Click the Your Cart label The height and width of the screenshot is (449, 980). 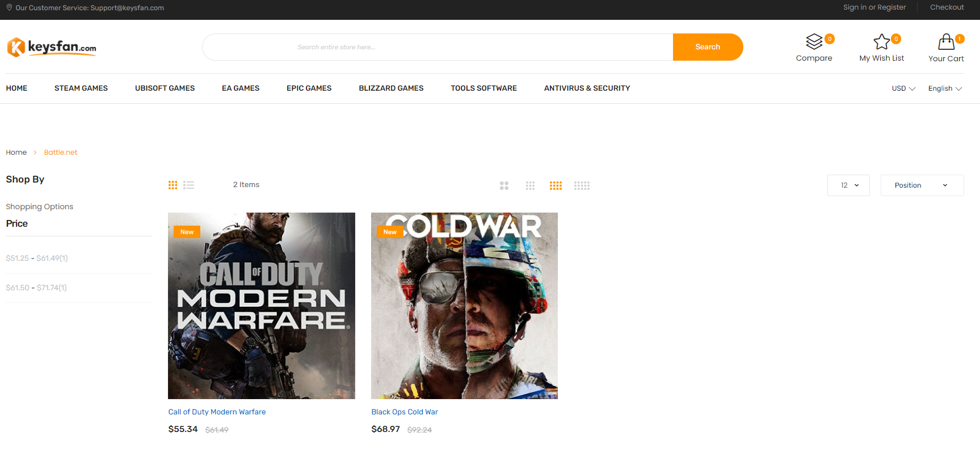tap(946, 58)
